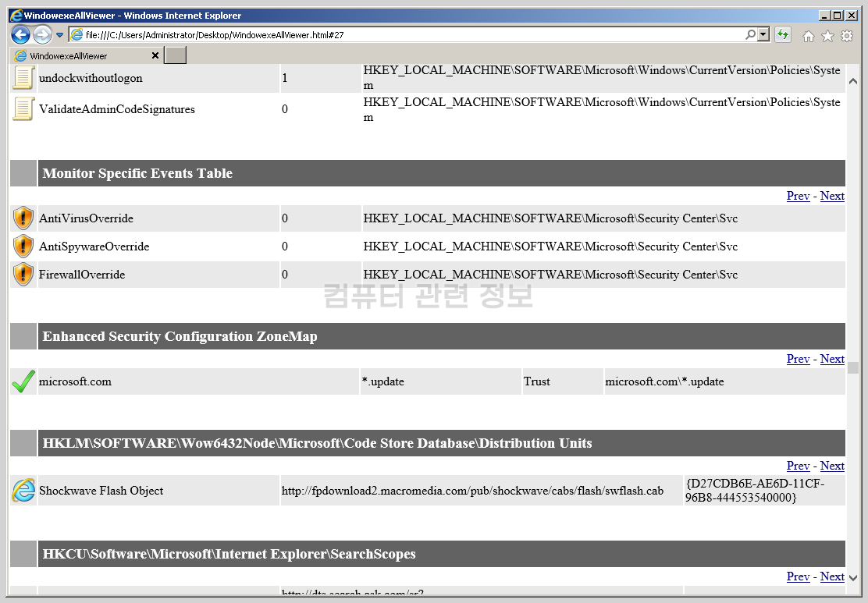Screen dimensions: 868x603
Task: Click Prev link under SearchScopes header
Action: point(798,576)
